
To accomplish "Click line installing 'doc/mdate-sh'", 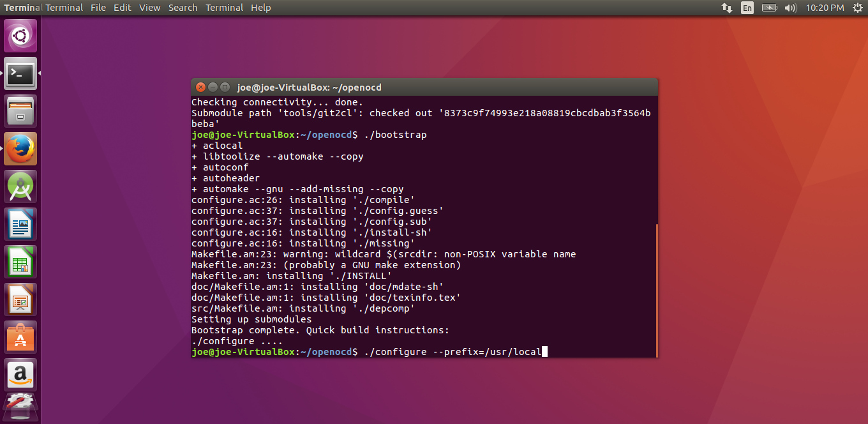I will click(x=317, y=287).
